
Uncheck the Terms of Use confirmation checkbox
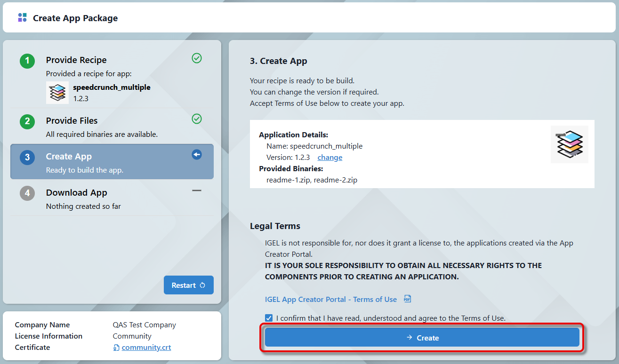pos(269,318)
